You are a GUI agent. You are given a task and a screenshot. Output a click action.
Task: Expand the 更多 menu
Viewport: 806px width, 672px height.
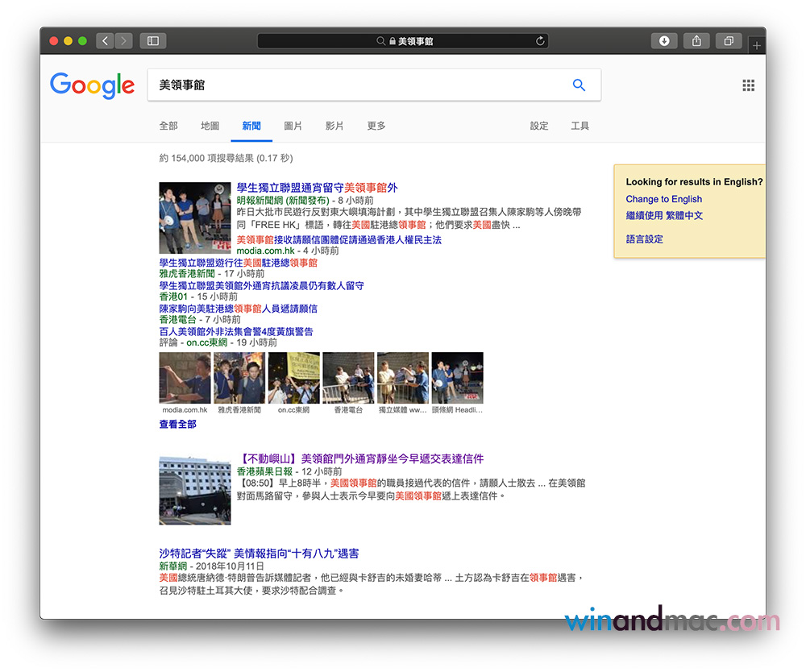click(x=376, y=126)
